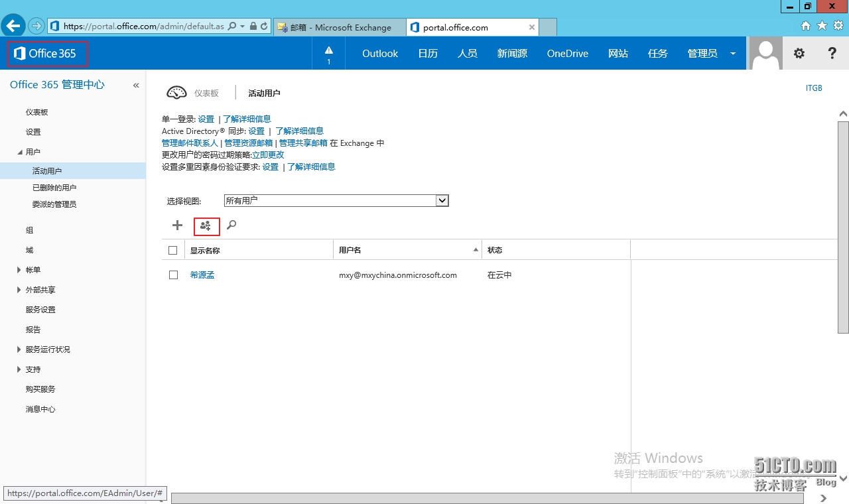Expand the 帐单 tree item

[19, 270]
